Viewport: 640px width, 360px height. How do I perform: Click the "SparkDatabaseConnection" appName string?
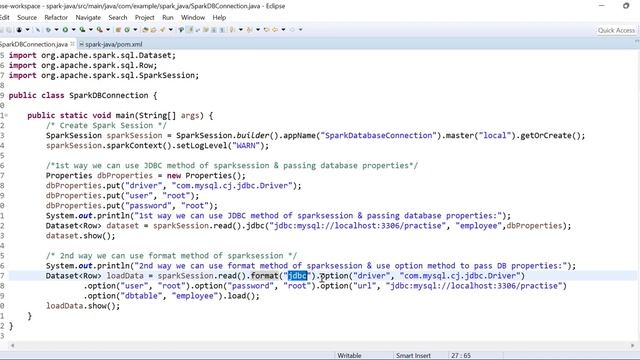pyautogui.click(x=378, y=136)
